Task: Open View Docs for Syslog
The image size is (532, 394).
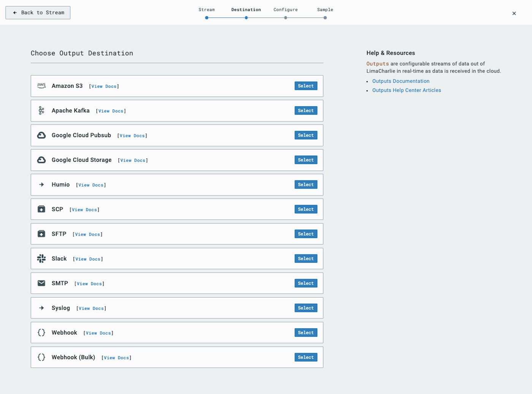Action: click(91, 309)
